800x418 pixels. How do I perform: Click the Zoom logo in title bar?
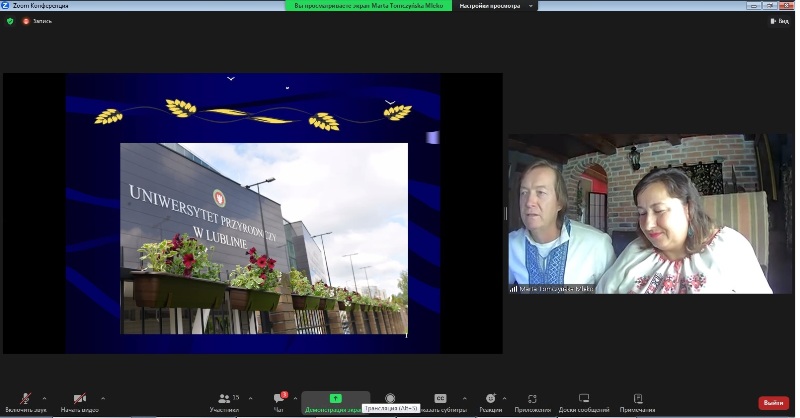(x=5, y=5)
